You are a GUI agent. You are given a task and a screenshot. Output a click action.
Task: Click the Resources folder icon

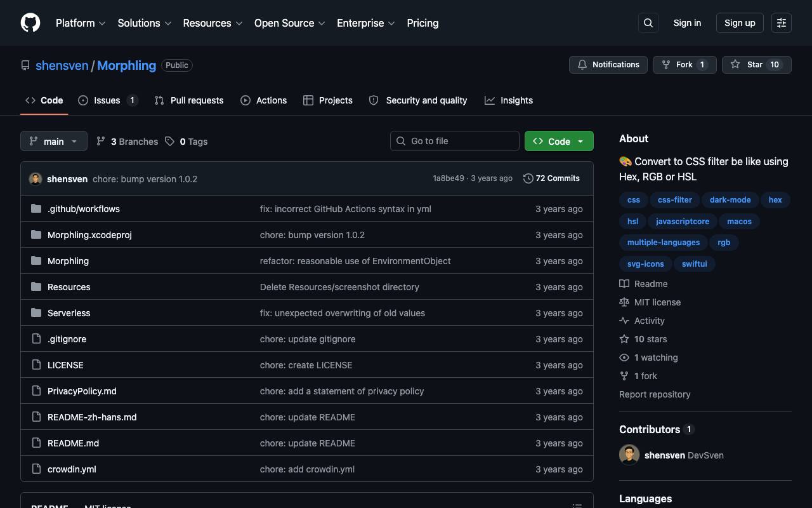click(36, 287)
